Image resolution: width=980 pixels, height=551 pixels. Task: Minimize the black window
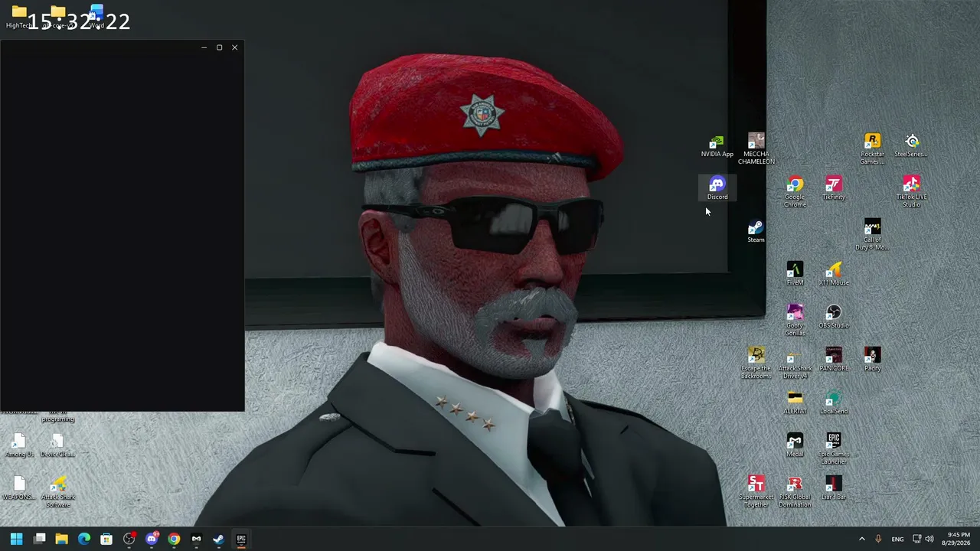tap(204, 47)
